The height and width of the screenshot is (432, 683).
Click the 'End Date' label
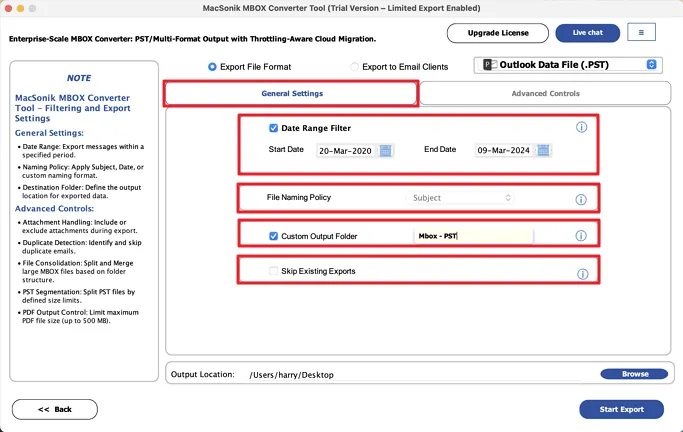point(440,149)
